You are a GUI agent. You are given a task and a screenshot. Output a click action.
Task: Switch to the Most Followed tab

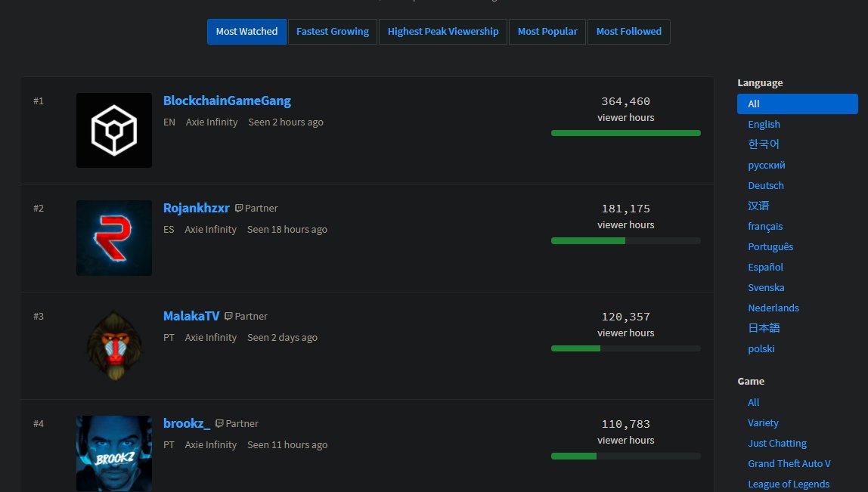pyautogui.click(x=629, y=32)
